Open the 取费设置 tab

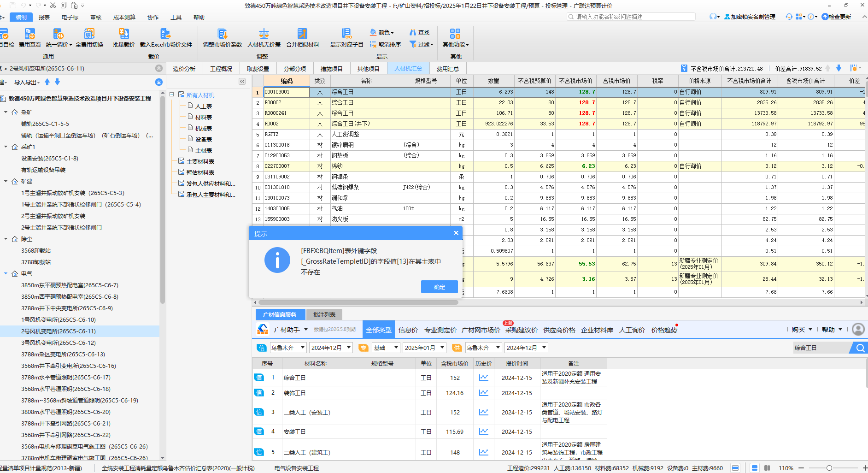click(x=258, y=69)
